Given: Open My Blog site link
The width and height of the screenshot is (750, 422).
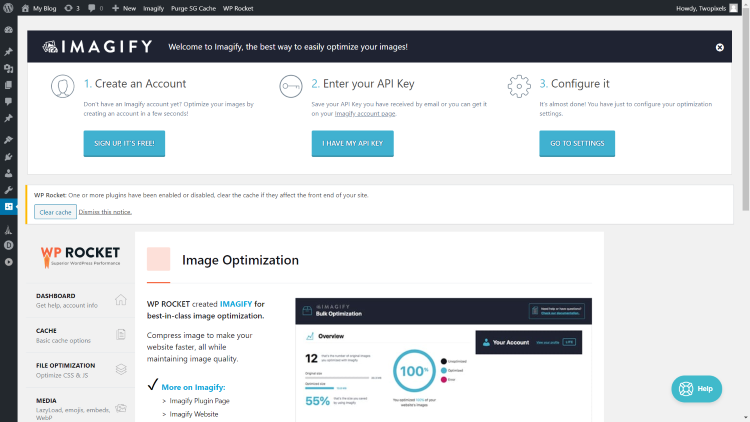Looking at the screenshot, I should pyautogui.click(x=39, y=8).
